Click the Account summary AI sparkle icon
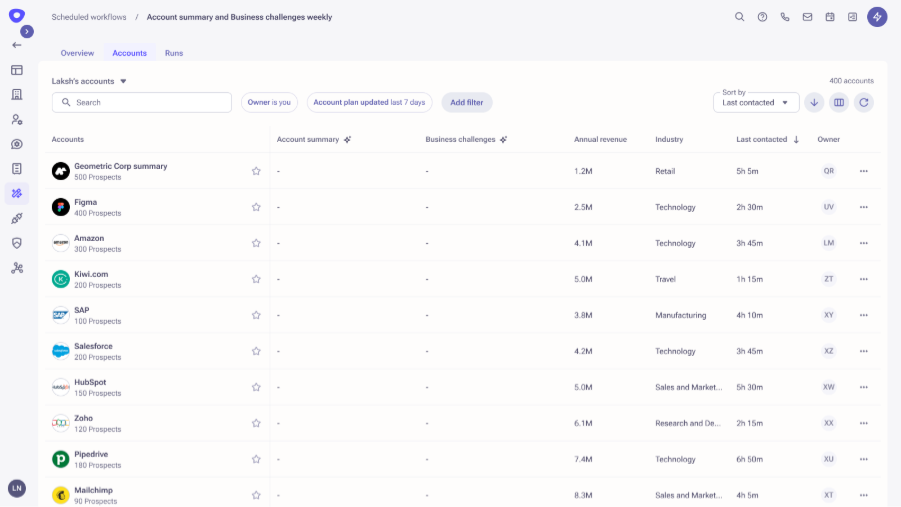Screen dimensions: 901x507 [348, 140]
